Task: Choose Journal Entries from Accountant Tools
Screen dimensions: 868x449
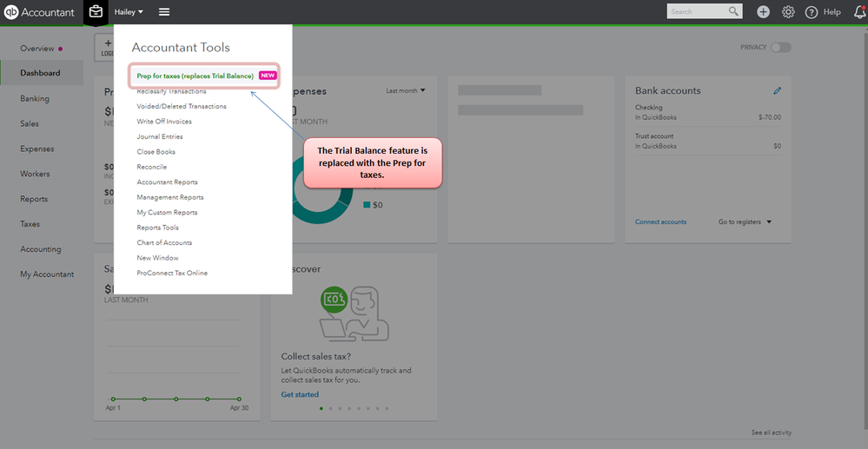Action: click(x=159, y=136)
